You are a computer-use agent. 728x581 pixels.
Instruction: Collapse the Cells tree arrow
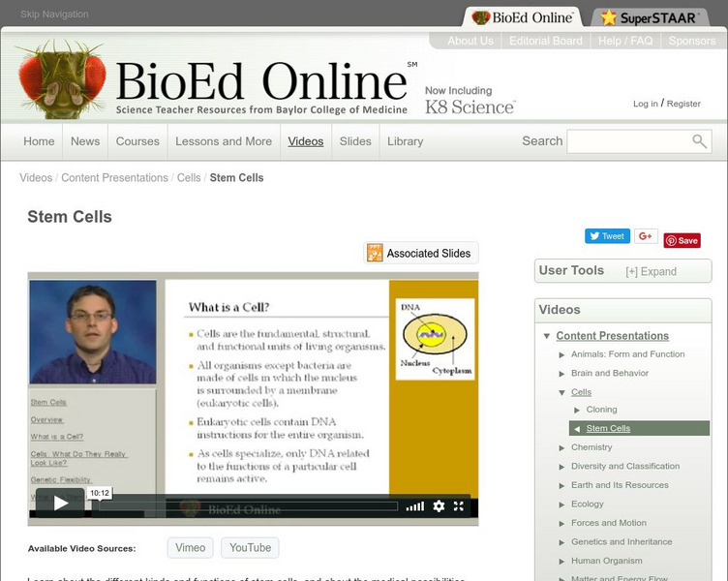click(x=561, y=393)
